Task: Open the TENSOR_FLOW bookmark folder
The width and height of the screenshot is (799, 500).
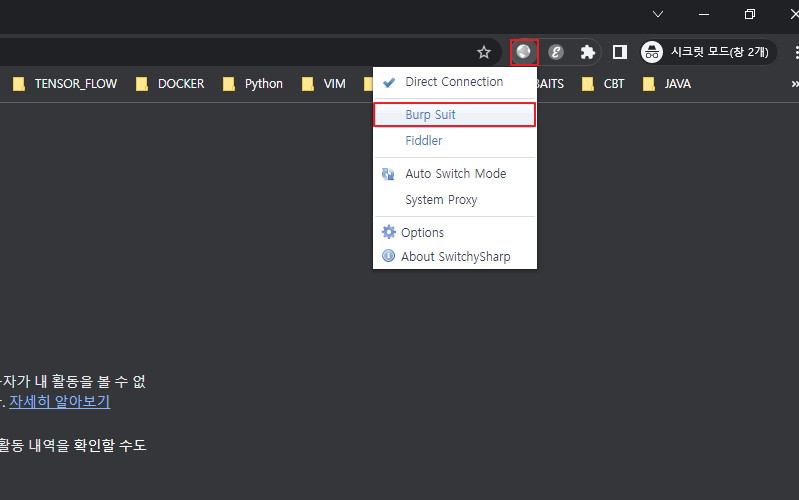Action: 65,84
